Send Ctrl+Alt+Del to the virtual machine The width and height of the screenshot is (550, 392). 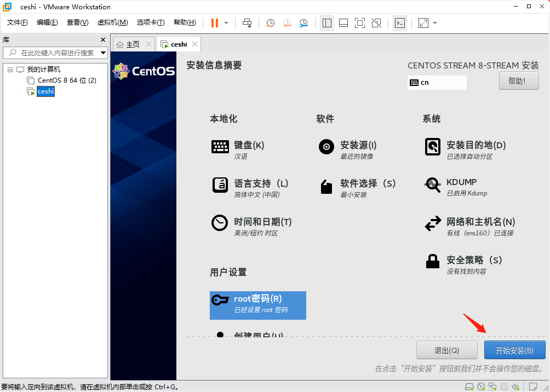coord(247,22)
